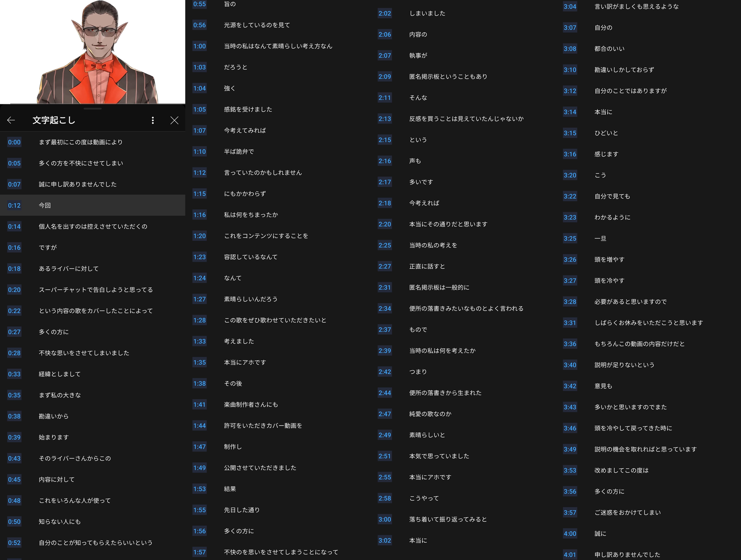Select the line 個人名を出すのは控えさせていただくの
741x560 pixels.
tap(93, 227)
